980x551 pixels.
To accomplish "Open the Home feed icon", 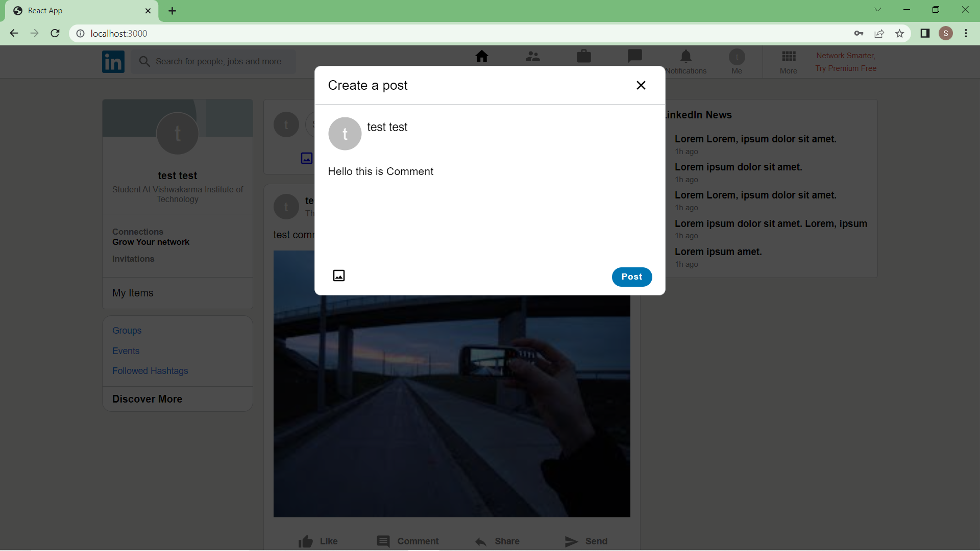I will click(482, 56).
